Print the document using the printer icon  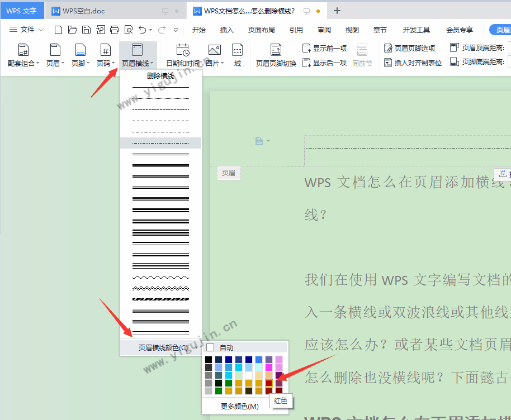pos(115,30)
